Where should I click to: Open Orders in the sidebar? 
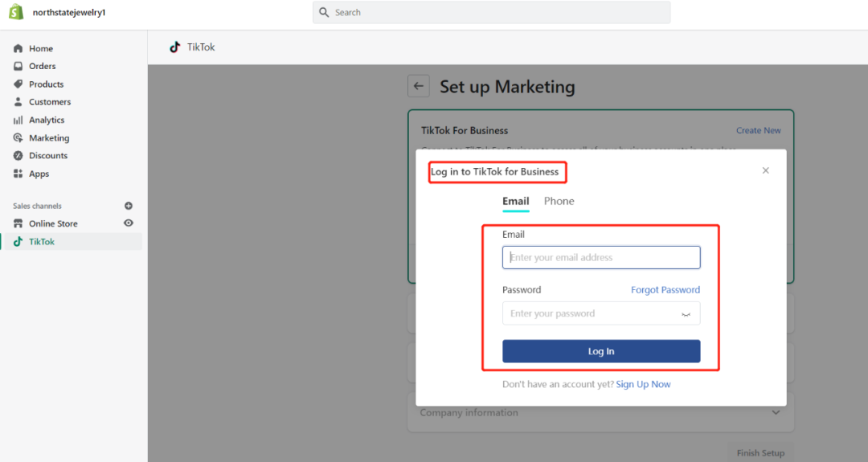pos(42,67)
